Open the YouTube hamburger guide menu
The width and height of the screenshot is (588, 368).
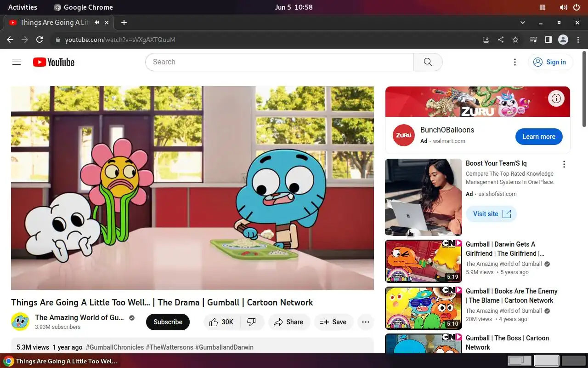coord(17,62)
